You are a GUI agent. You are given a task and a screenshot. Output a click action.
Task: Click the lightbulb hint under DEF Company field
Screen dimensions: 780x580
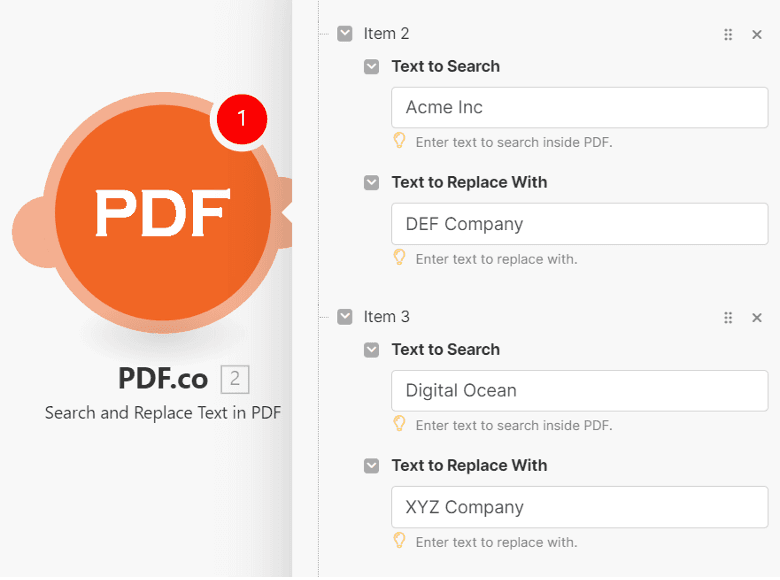click(x=400, y=258)
